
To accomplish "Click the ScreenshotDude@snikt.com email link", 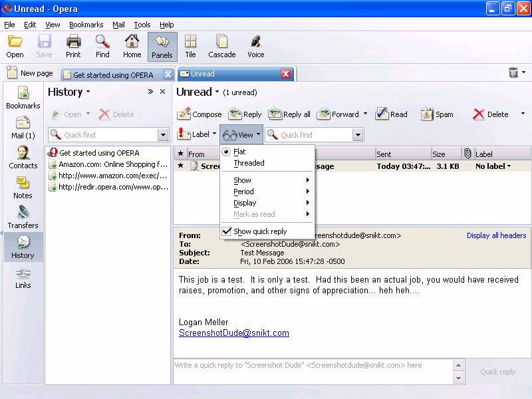I will coord(233,333).
